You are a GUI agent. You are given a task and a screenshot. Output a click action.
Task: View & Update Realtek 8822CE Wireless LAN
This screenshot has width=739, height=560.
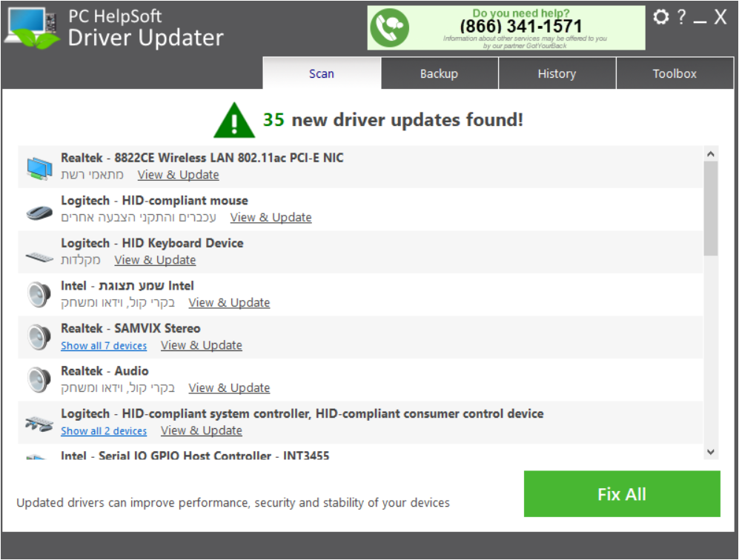tap(178, 175)
